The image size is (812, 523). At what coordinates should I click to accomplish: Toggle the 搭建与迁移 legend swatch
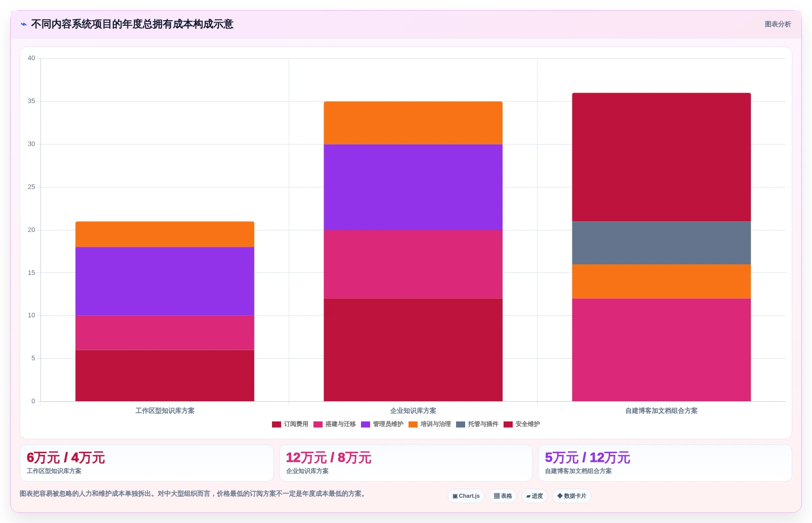coord(318,424)
